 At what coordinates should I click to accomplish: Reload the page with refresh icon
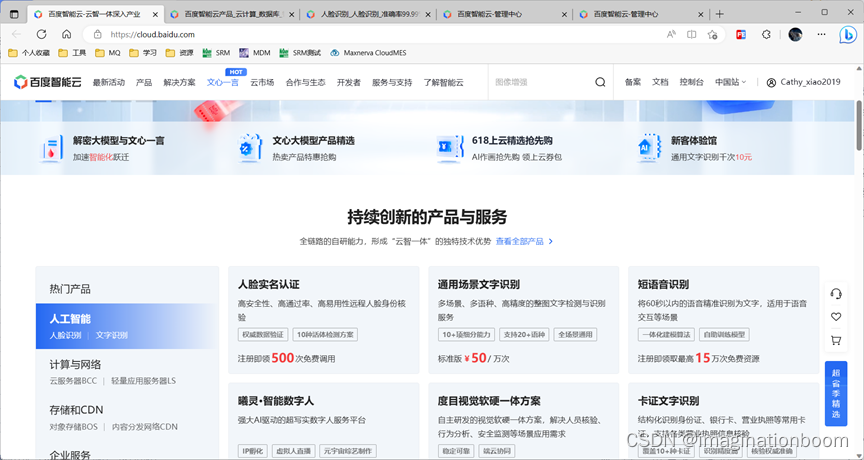[x=41, y=34]
